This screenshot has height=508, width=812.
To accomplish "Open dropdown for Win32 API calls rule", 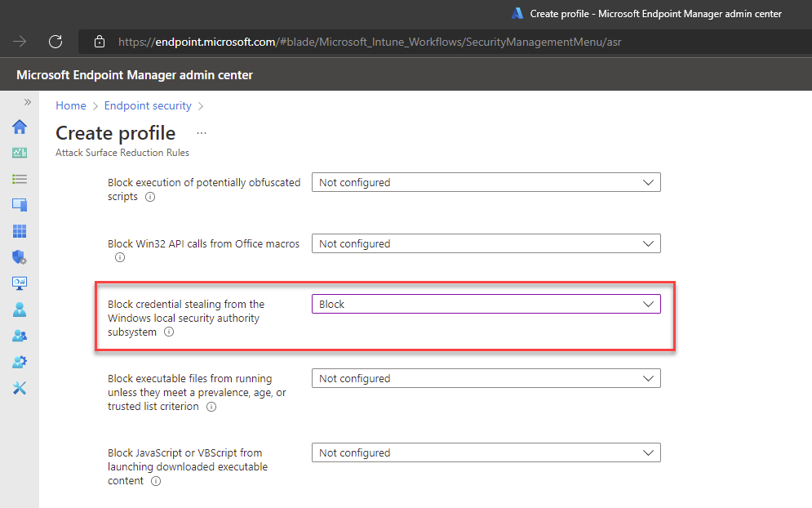I will pyautogui.click(x=486, y=243).
